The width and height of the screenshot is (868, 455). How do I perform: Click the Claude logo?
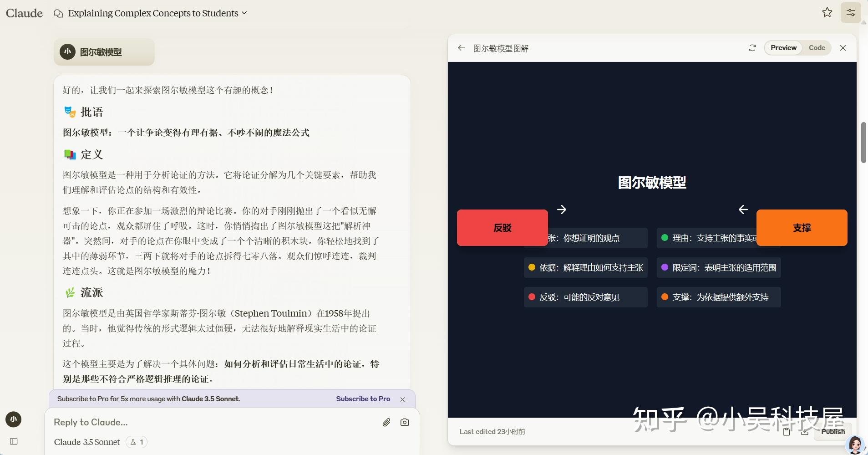click(24, 13)
